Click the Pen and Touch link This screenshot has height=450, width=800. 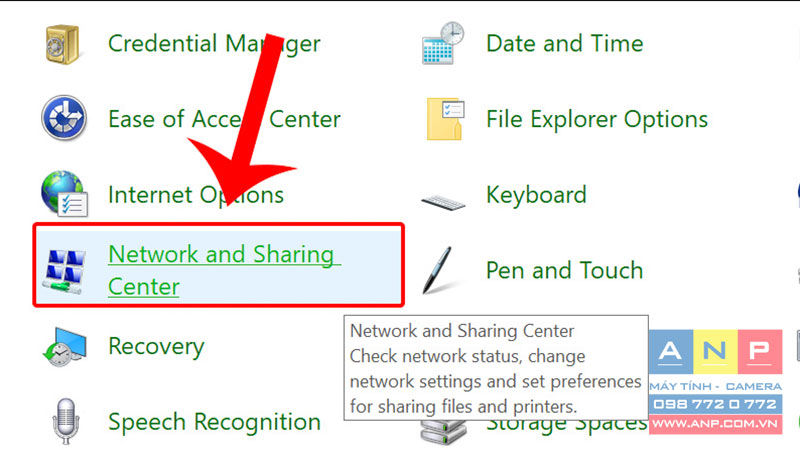pyautogui.click(x=564, y=270)
